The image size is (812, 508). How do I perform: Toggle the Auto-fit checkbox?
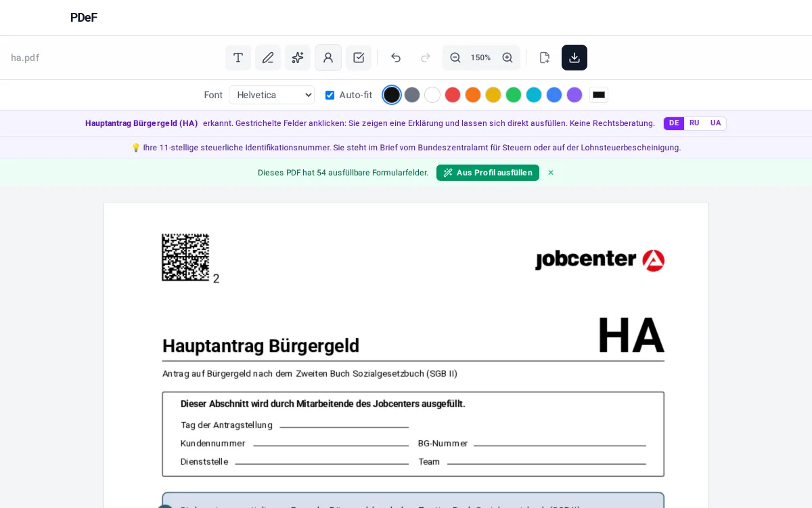point(330,95)
